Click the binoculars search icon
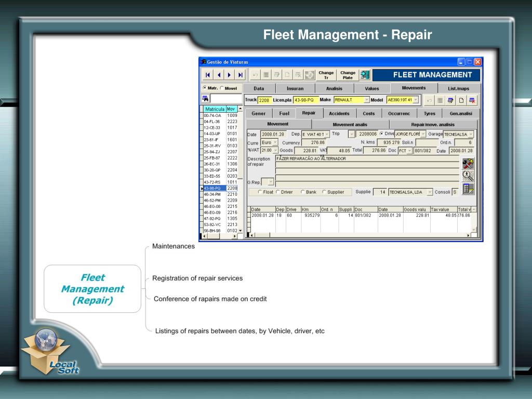 click(x=205, y=99)
